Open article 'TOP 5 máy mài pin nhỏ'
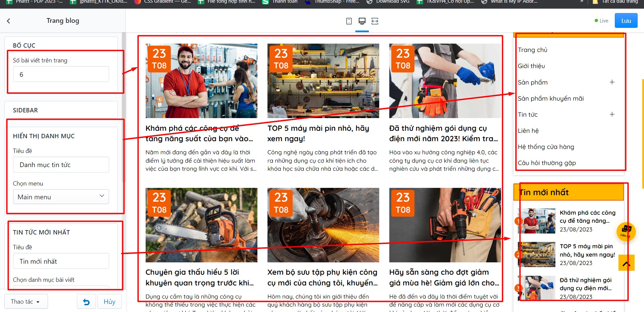This screenshot has width=644, height=312. (x=318, y=134)
